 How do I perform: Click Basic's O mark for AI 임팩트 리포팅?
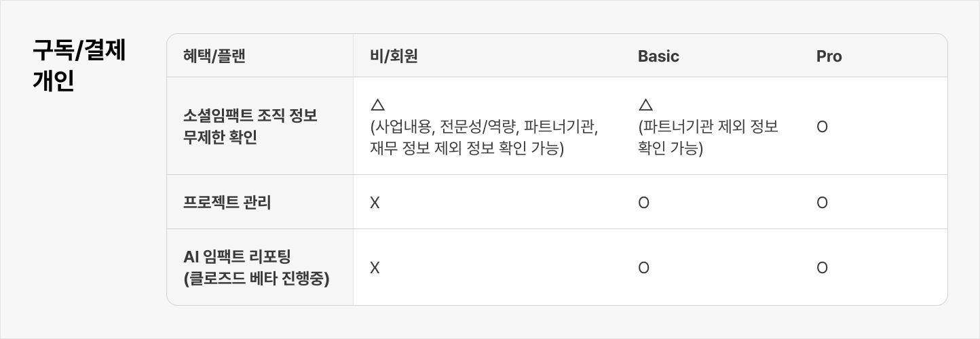click(643, 268)
